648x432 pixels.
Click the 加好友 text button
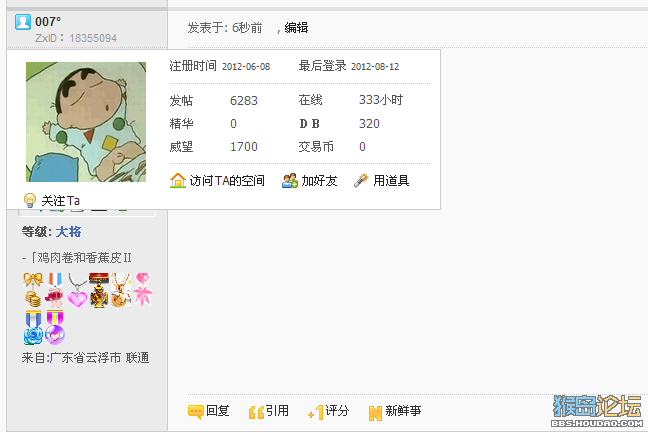pyautogui.click(x=319, y=181)
